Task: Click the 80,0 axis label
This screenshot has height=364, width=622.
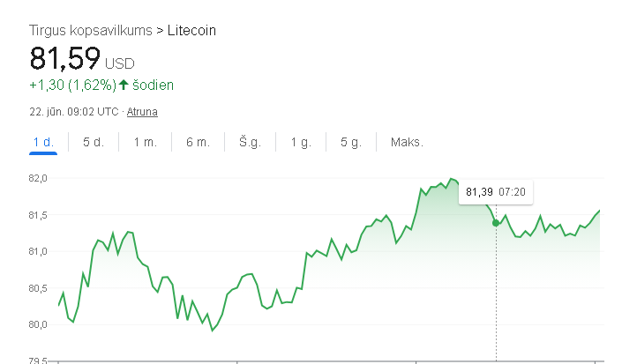Action: tap(38, 324)
